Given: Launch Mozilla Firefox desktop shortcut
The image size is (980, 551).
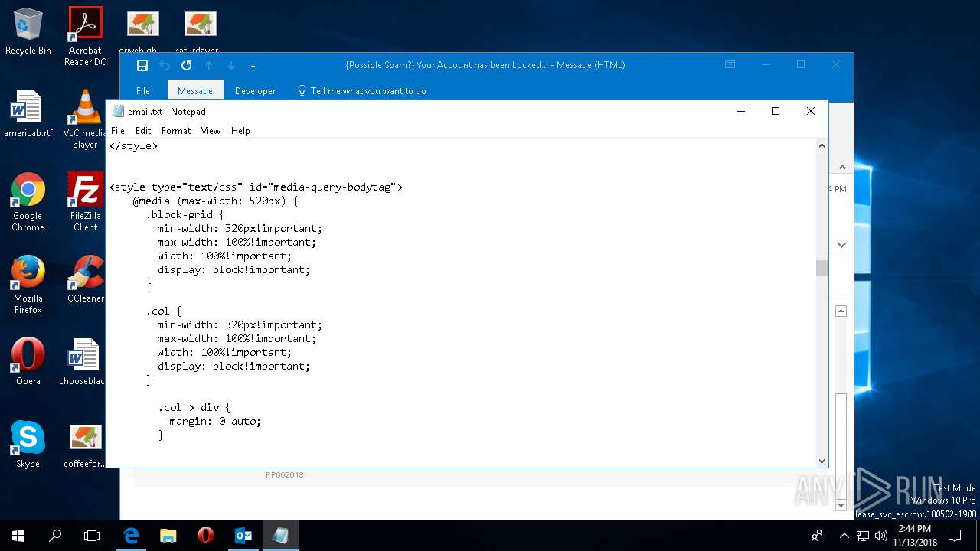Looking at the screenshot, I should (x=28, y=285).
